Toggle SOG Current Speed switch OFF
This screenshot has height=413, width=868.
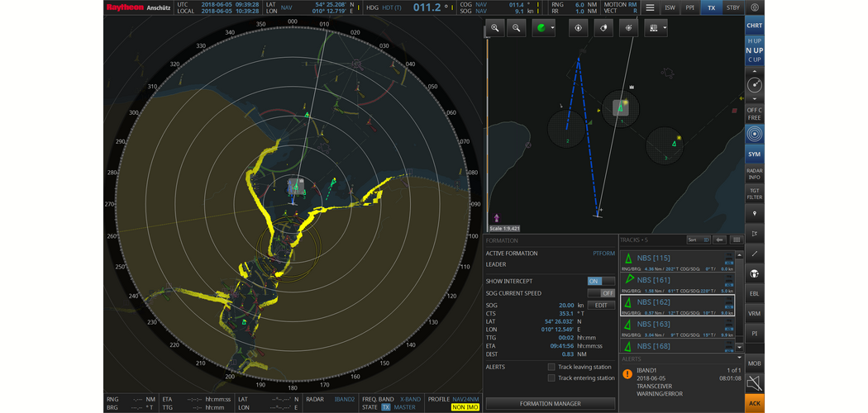tap(601, 293)
